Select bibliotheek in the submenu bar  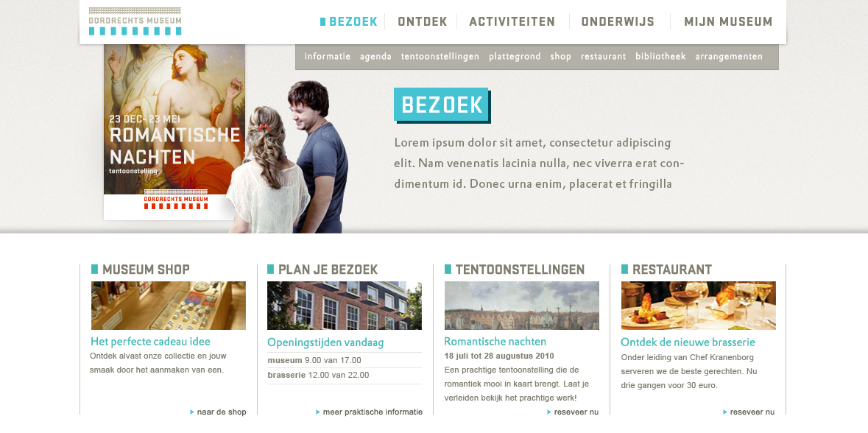(660, 57)
